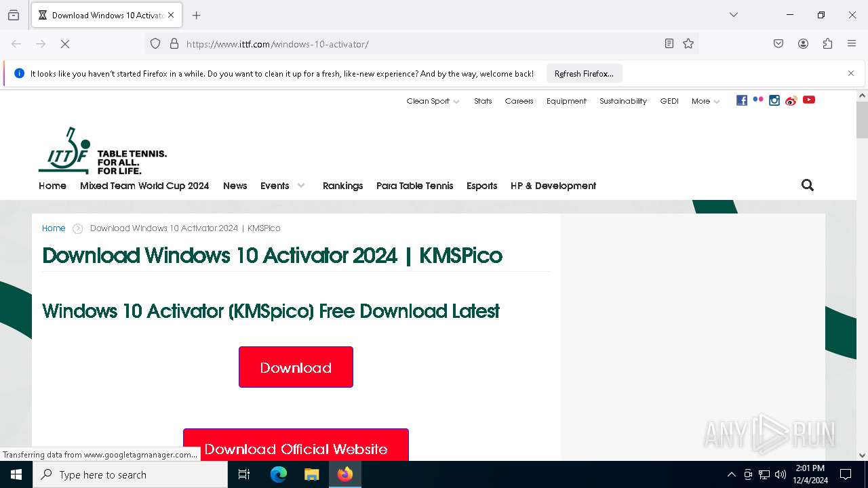Click the Refresh Firefox... button
The image size is (868, 488).
pos(584,73)
